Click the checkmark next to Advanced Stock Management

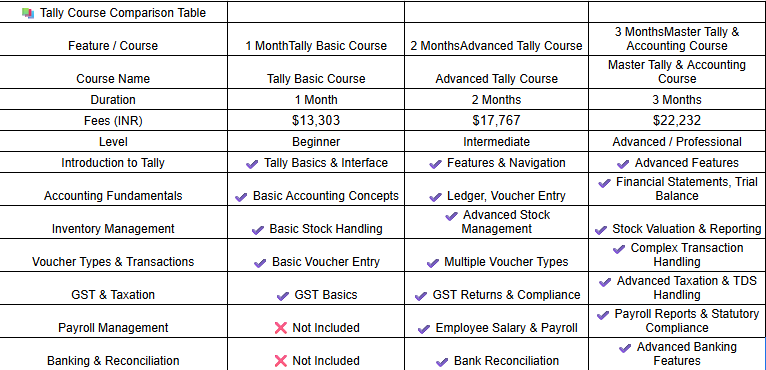451,216
